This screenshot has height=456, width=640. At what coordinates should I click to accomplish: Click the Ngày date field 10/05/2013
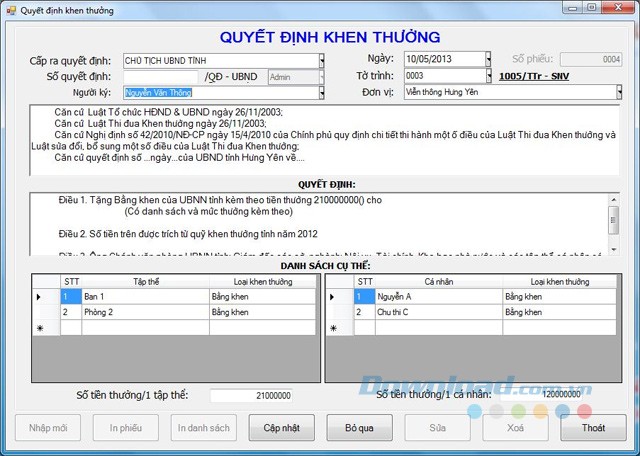[445, 59]
